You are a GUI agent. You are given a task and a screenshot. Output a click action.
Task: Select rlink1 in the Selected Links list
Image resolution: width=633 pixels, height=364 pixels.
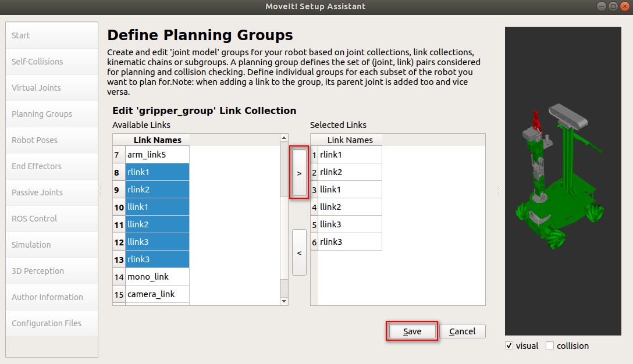pos(350,155)
